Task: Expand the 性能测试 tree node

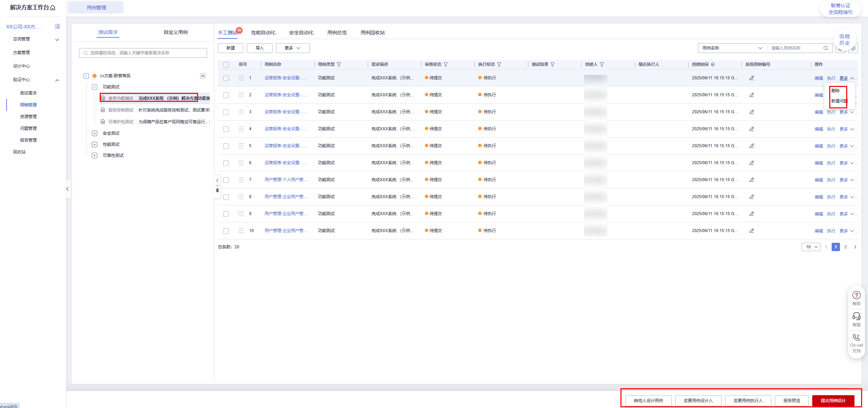Action: click(x=95, y=144)
